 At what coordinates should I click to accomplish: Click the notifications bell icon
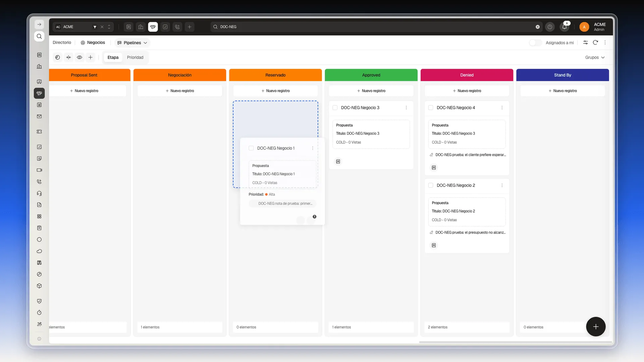tap(565, 27)
